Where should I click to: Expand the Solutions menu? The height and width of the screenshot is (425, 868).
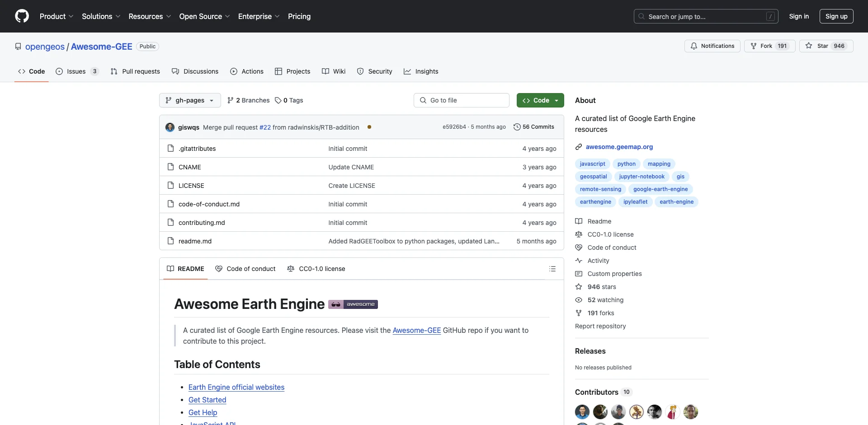coord(101,16)
